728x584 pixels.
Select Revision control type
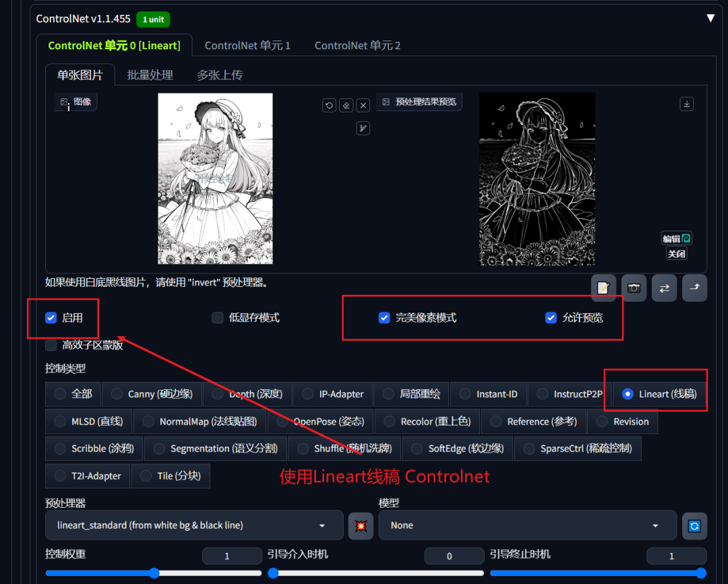click(x=623, y=422)
